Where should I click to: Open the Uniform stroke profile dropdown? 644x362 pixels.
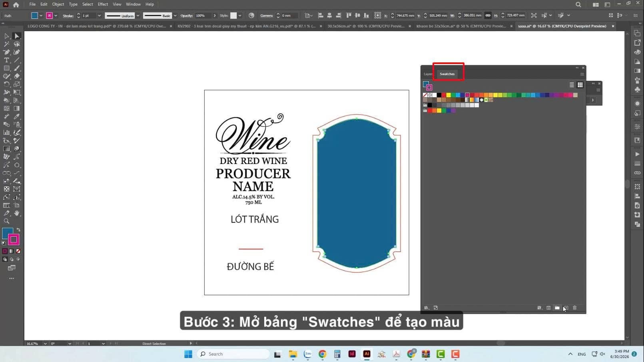coord(138,16)
